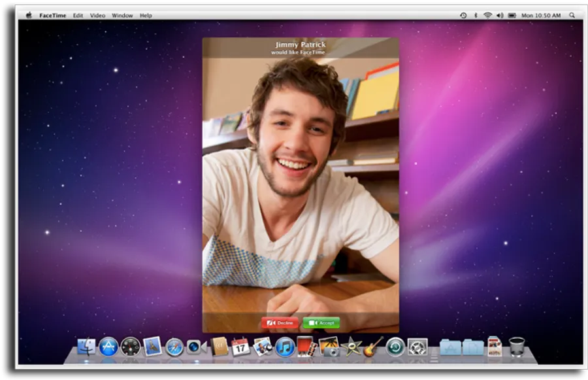Screen dimensions: 588x380
Task: Open the Video menu
Action: (97, 16)
